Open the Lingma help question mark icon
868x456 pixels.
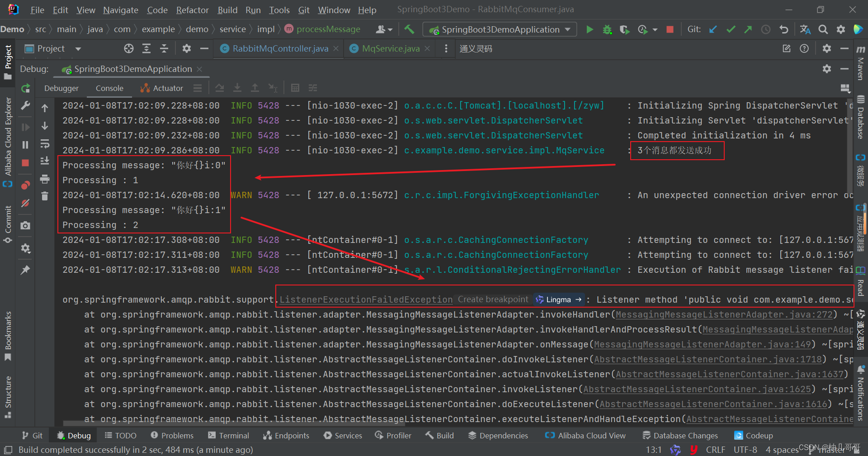pos(804,48)
